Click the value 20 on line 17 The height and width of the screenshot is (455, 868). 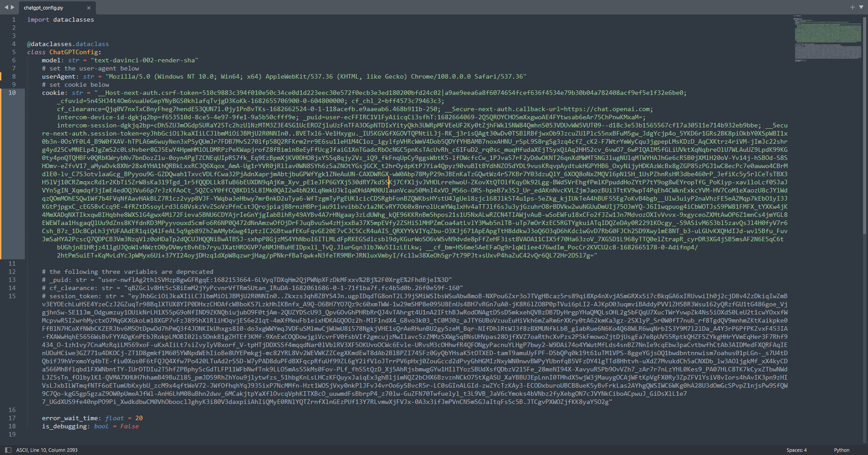coord(139,418)
